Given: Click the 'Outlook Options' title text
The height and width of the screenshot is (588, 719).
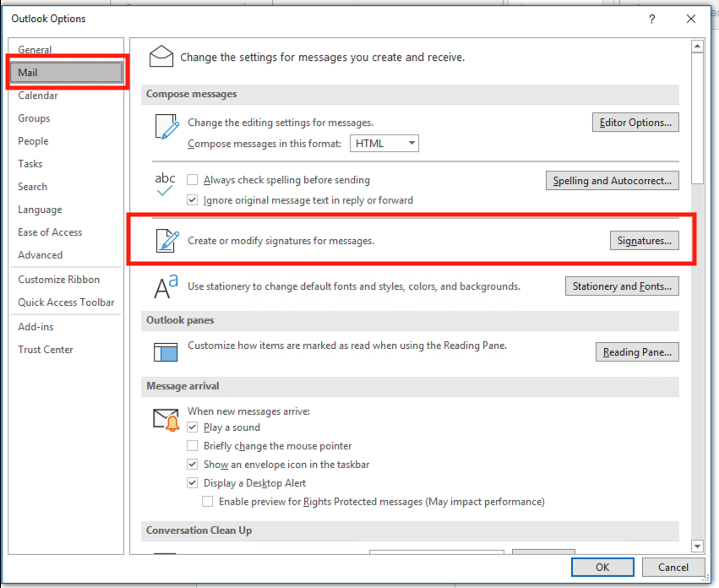Looking at the screenshot, I should (x=48, y=19).
